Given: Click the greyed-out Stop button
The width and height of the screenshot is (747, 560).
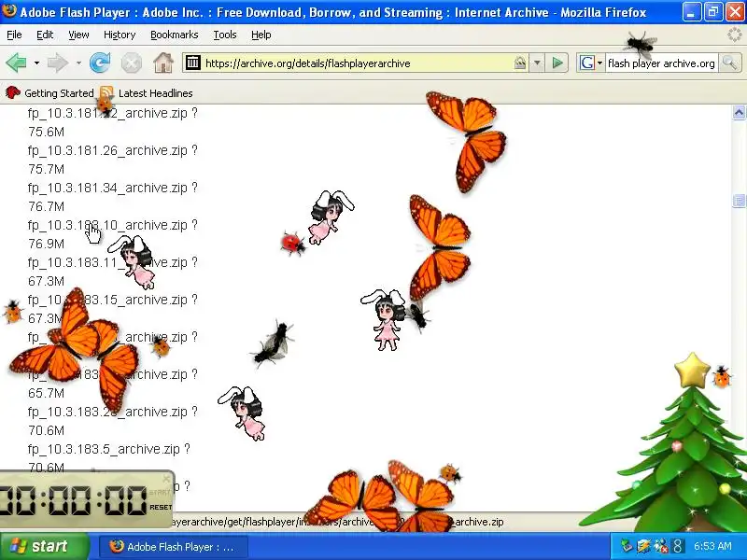Looking at the screenshot, I should tap(132, 63).
